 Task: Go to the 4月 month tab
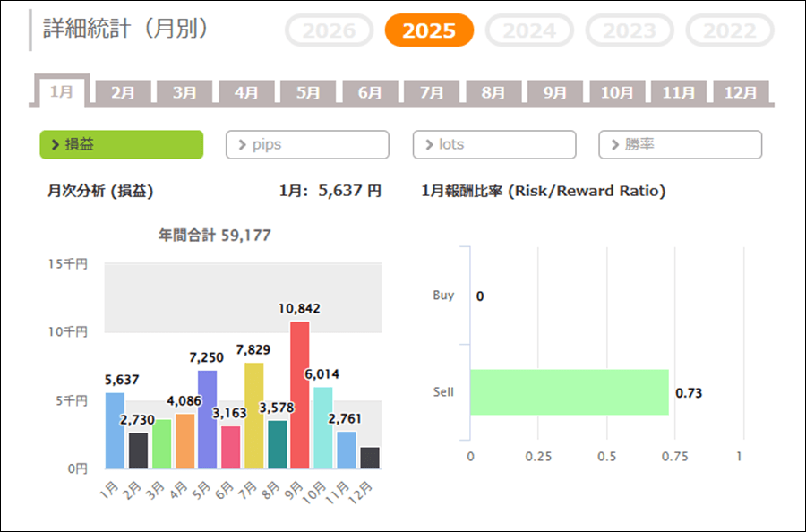[x=246, y=92]
